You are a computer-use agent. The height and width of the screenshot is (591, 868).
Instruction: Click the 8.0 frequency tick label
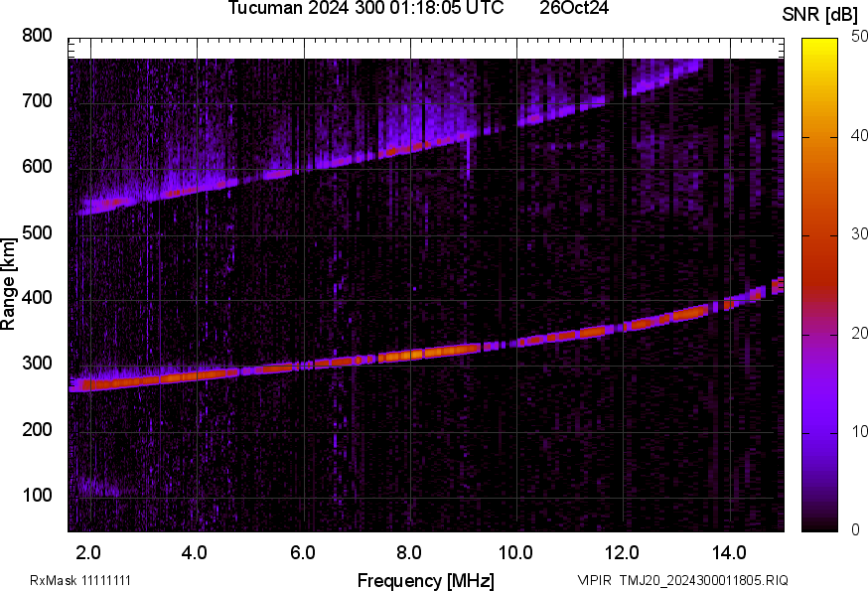click(408, 552)
